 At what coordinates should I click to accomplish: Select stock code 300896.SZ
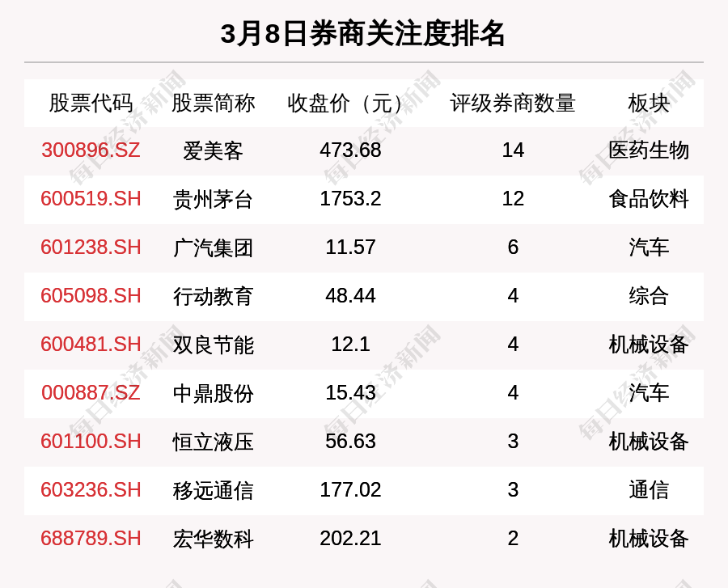(x=91, y=150)
